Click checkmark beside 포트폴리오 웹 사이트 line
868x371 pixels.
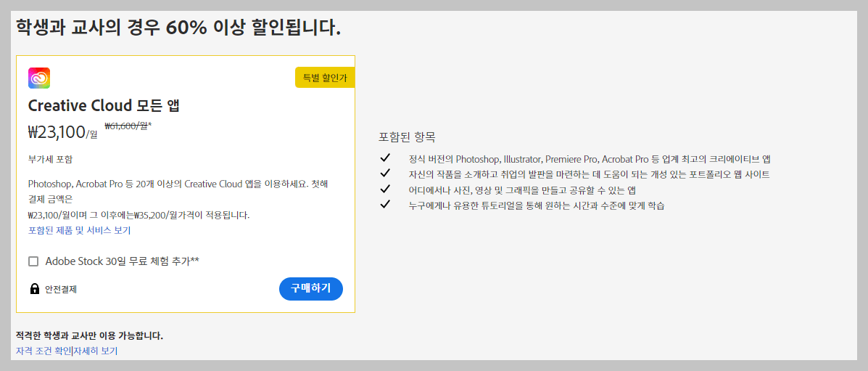coord(385,174)
